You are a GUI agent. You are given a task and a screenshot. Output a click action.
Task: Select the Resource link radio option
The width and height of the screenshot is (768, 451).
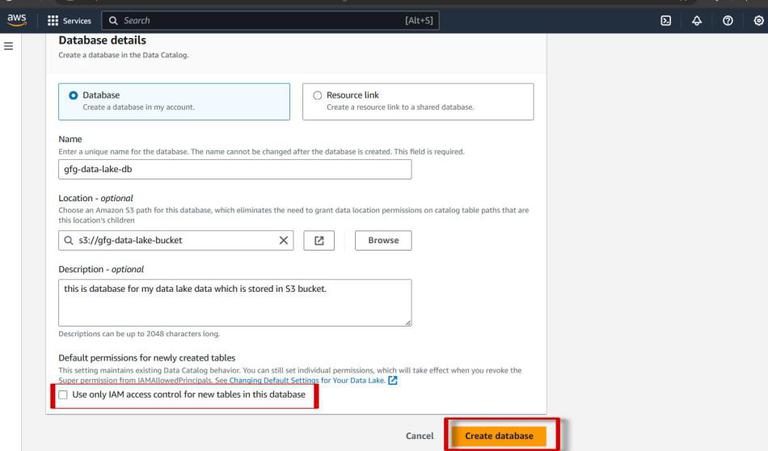(x=317, y=95)
